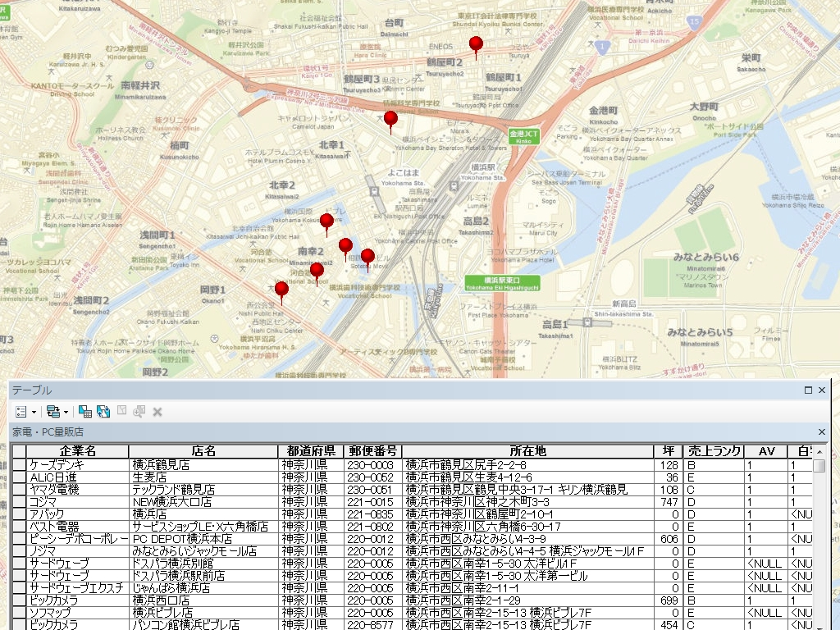Select the 店名 column header

pos(203,451)
